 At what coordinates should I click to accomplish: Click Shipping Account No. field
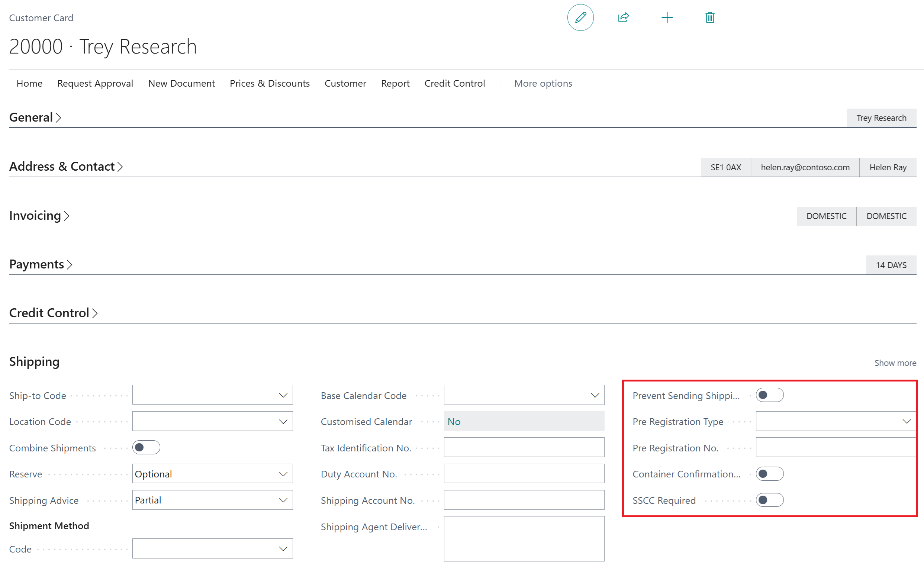coord(524,500)
